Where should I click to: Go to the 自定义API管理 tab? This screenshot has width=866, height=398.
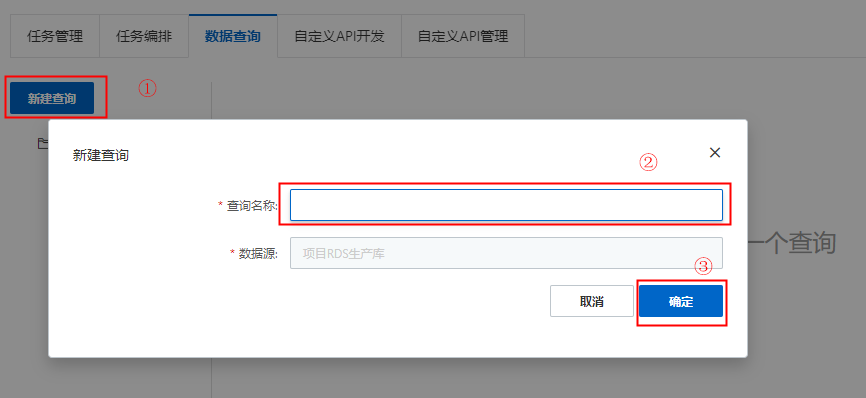(x=463, y=36)
